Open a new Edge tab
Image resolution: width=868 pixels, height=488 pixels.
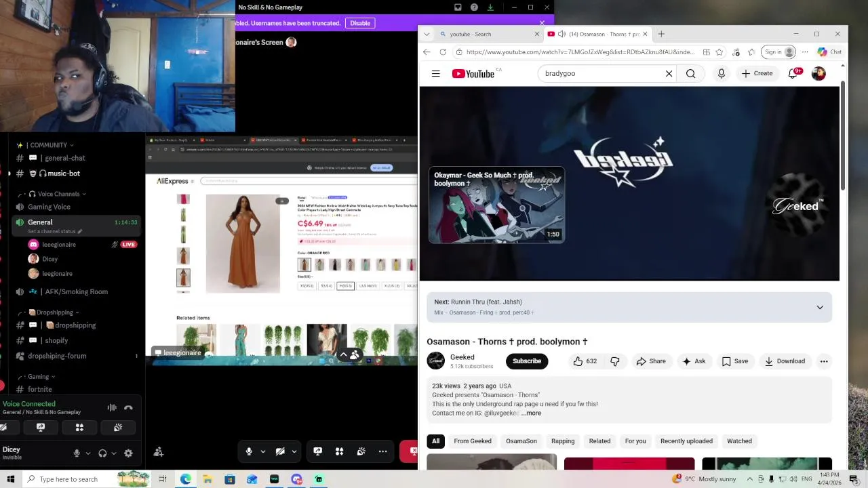[661, 34]
